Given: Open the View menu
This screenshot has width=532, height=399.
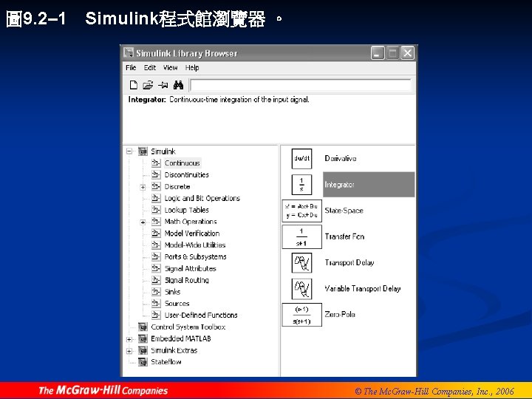Looking at the screenshot, I should 171,67.
